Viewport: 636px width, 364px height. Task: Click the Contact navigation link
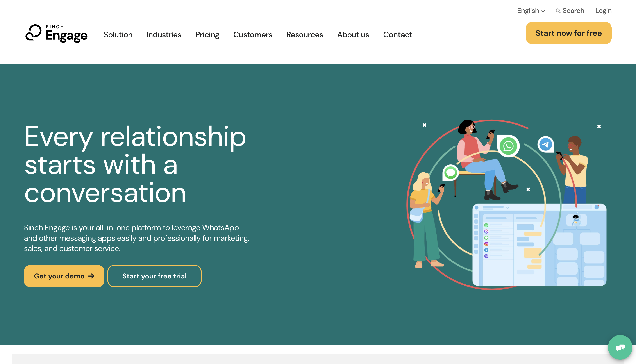(397, 34)
